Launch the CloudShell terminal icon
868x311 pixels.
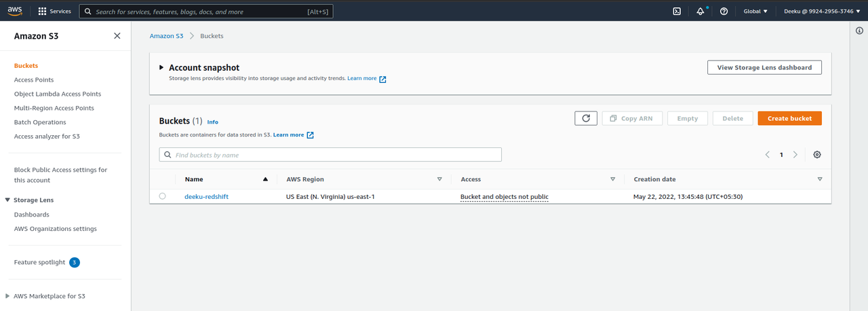pos(677,11)
